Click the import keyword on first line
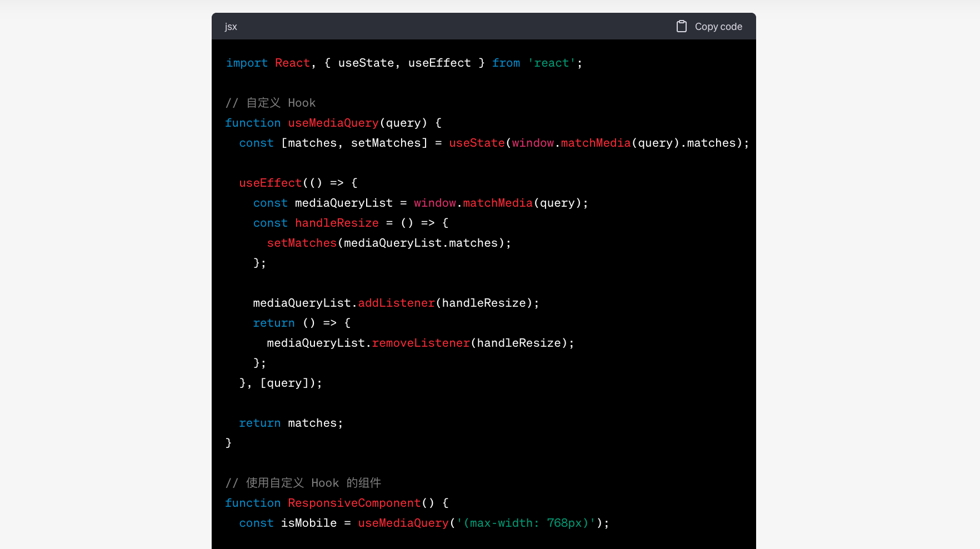 [x=247, y=63]
